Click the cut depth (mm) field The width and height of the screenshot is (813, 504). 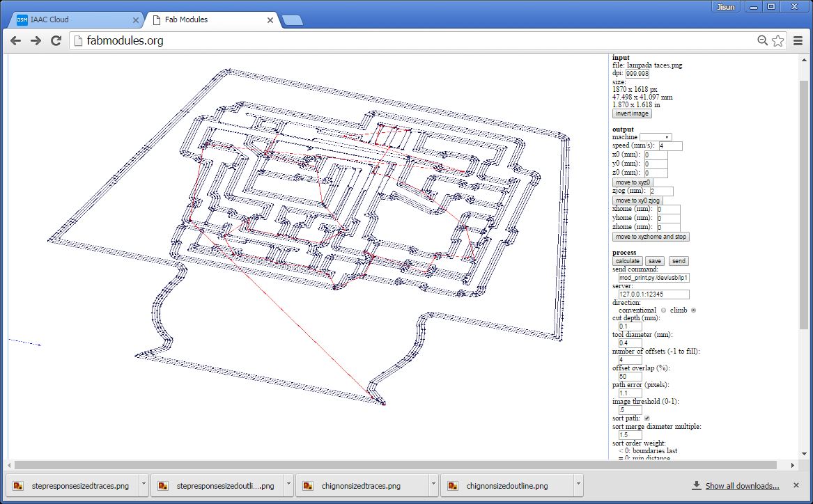click(630, 326)
